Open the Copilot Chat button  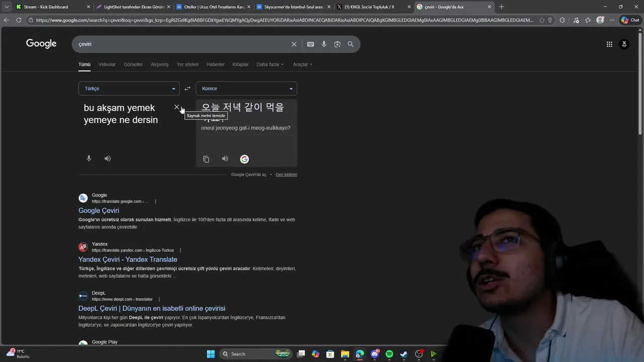pyautogui.click(x=630, y=20)
